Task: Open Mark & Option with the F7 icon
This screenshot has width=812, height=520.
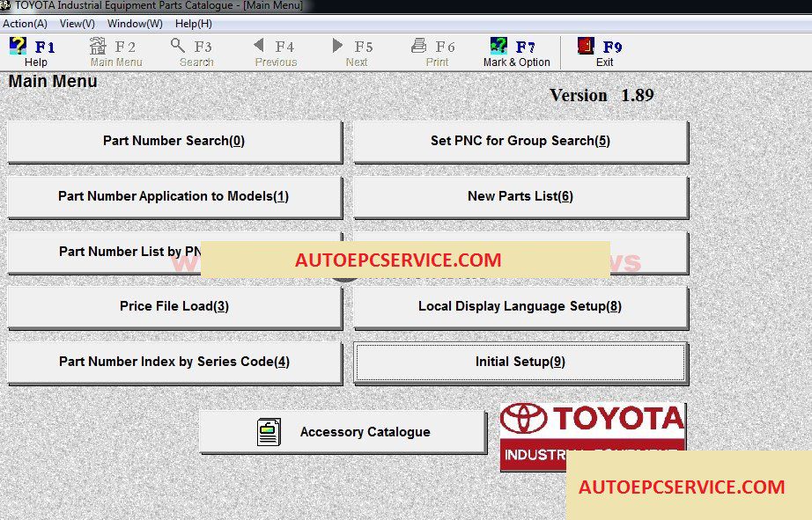Action: click(498, 46)
